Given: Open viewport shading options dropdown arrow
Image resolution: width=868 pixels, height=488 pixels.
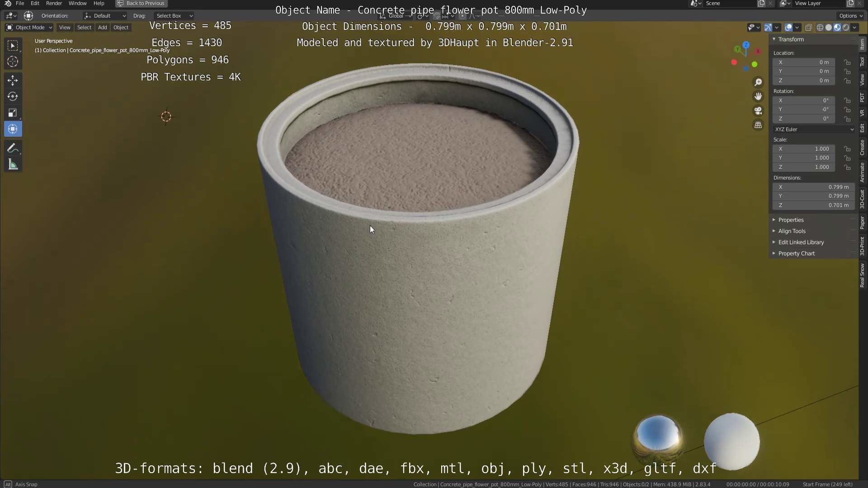Looking at the screenshot, I should pyautogui.click(x=855, y=28).
